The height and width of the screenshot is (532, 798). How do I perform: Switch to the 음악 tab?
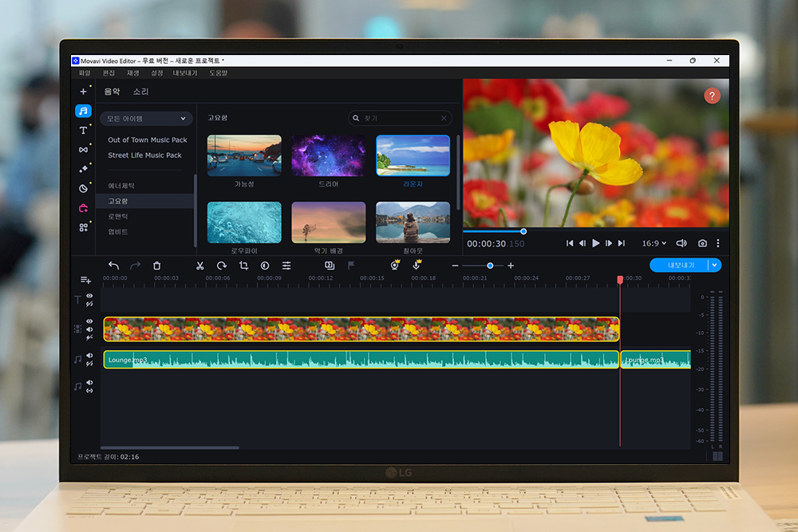tap(112, 92)
